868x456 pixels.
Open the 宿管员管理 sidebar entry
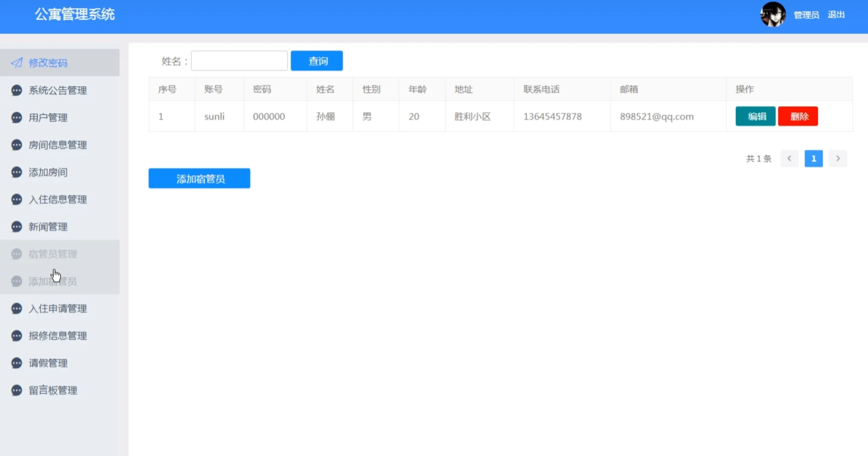click(x=53, y=254)
